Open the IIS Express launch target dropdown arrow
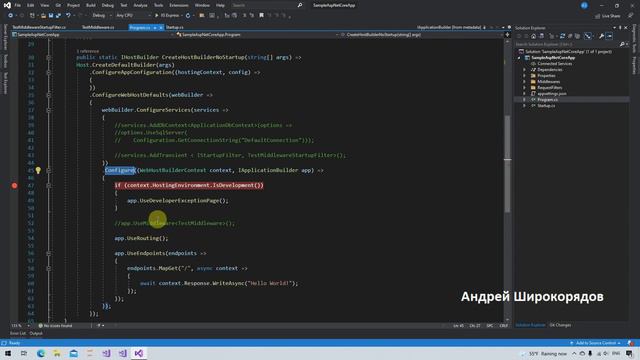 coord(182,16)
